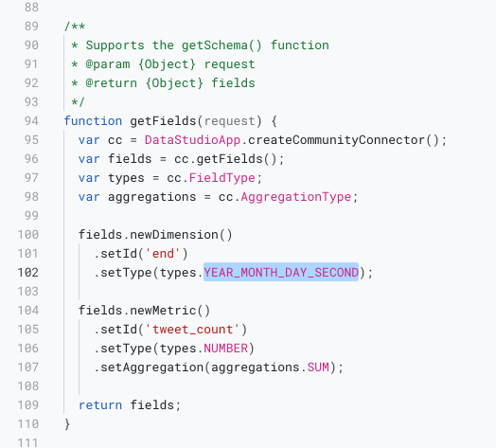The image size is (496, 448).
Task: Click NUMBER type constant on line 106
Action: pyautogui.click(x=226, y=349)
